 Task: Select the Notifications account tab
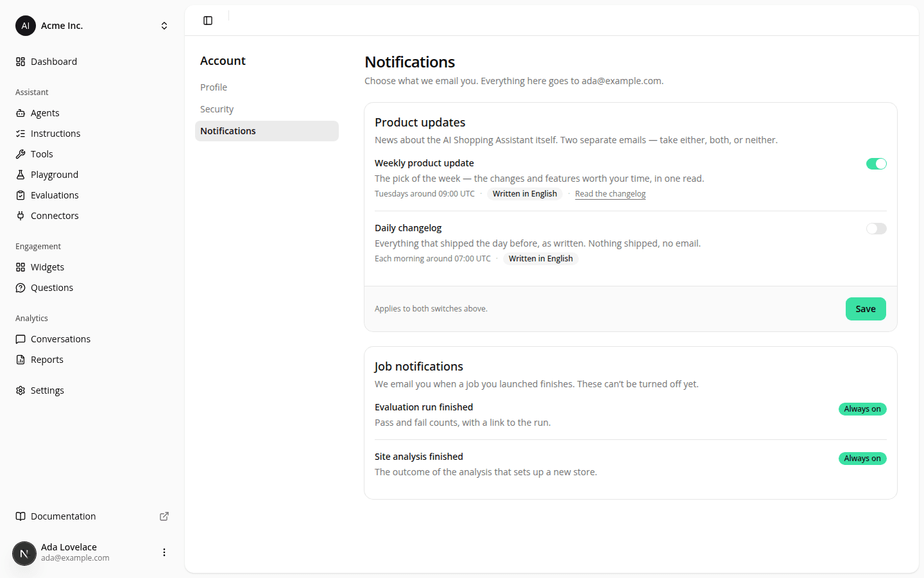(267, 131)
